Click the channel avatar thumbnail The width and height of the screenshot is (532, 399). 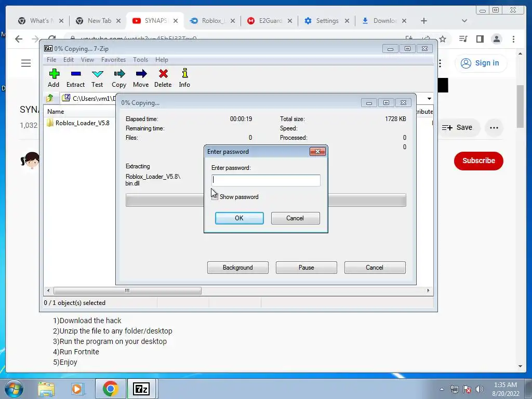[30, 160]
